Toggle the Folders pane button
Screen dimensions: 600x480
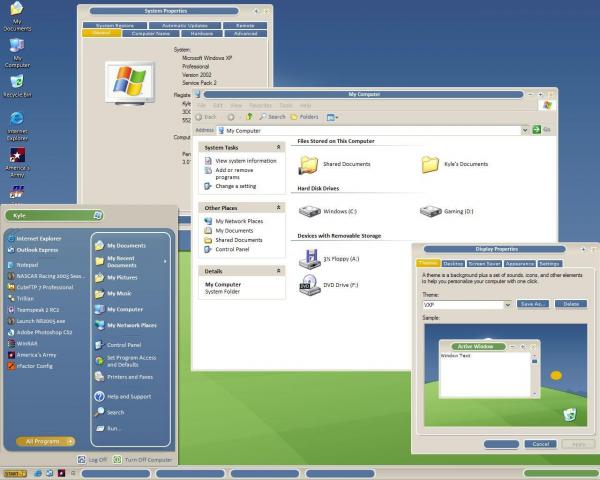(305, 117)
